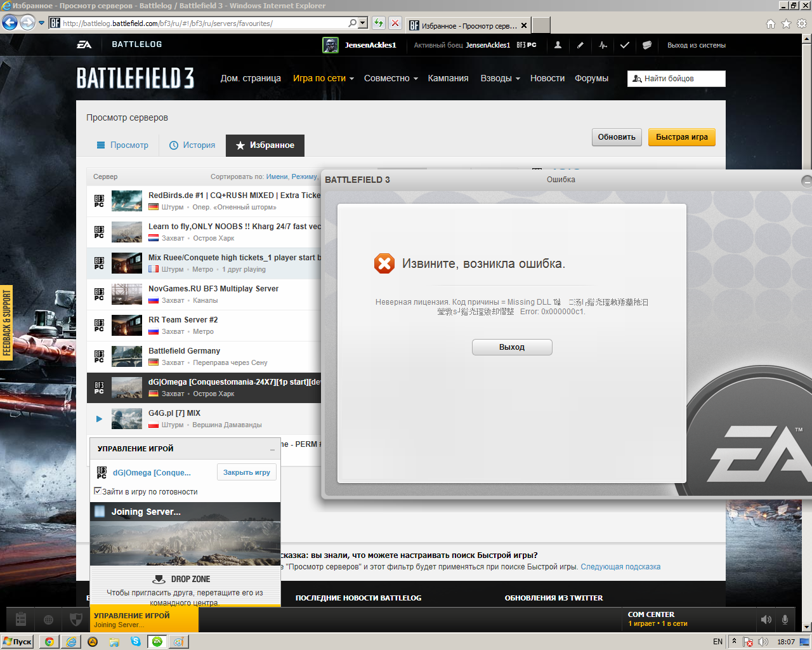Click 'Быстрая игра' button
Image resolution: width=812 pixels, height=650 pixels.
coord(682,137)
